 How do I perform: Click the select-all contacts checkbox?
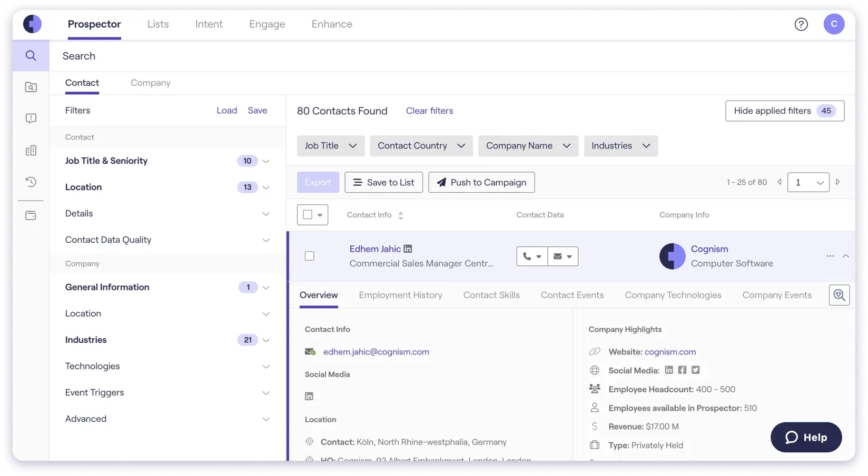point(308,215)
